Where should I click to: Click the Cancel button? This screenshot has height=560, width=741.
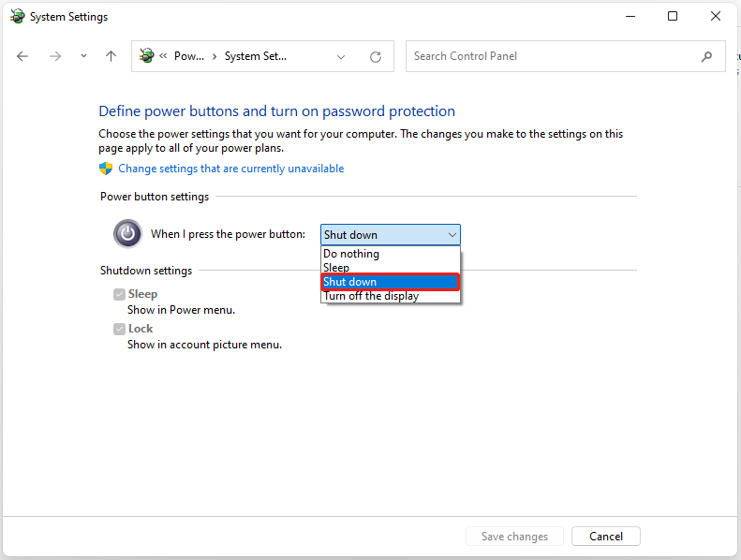click(606, 536)
